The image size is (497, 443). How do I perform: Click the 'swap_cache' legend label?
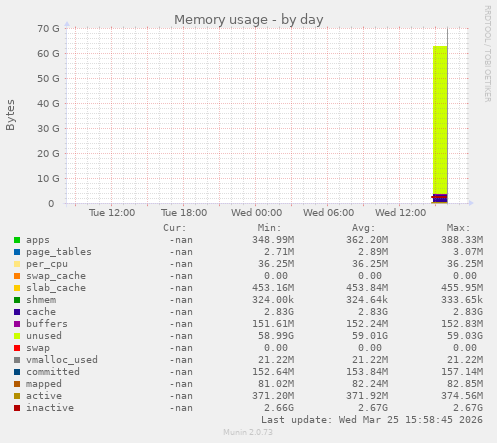point(56,276)
